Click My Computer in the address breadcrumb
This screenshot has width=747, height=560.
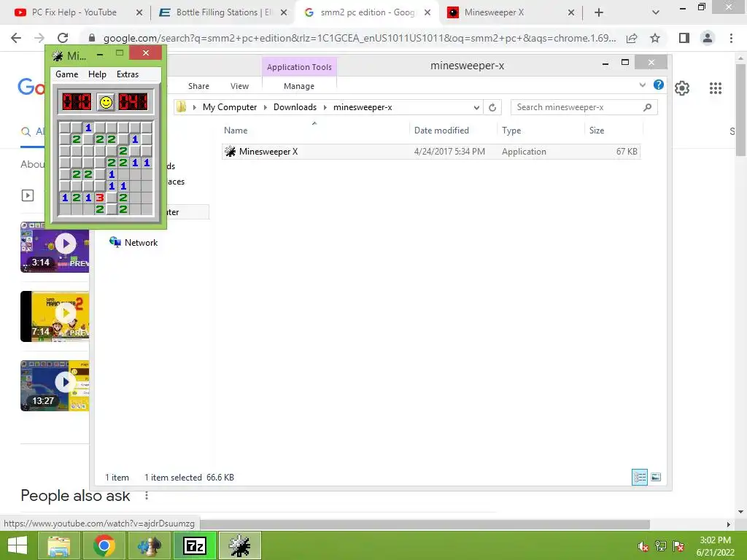[x=230, y=107]
